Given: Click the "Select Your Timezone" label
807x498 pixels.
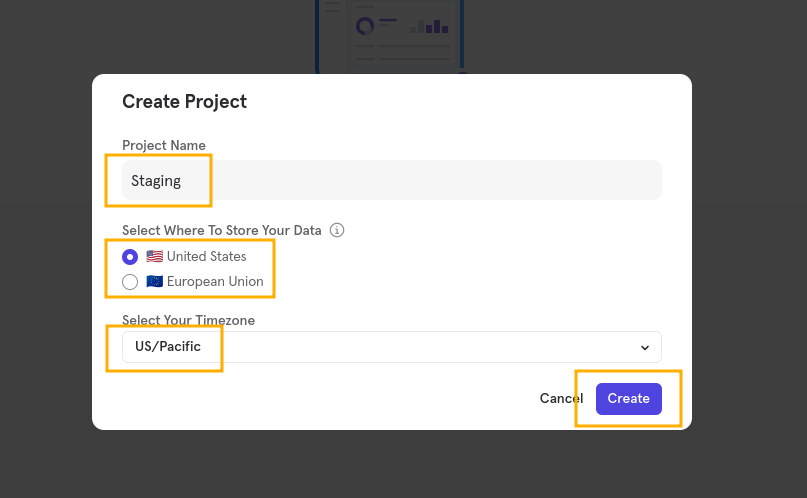Looking at the screenshot, I should (188, 320).
